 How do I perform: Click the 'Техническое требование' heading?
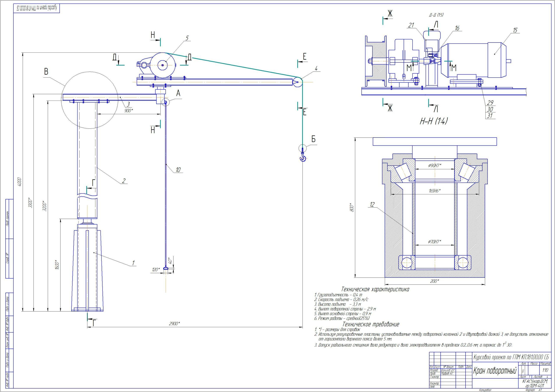point(371,324)
